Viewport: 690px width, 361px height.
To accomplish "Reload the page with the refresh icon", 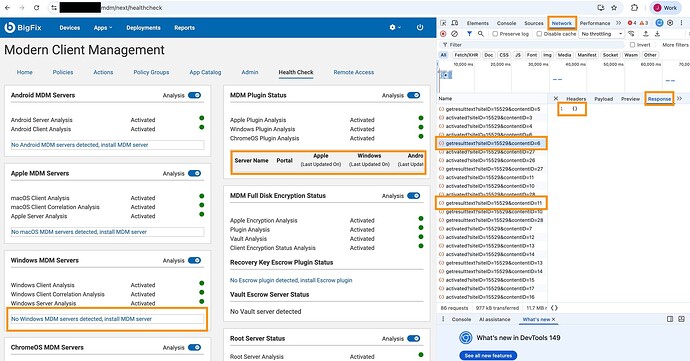I will click(x=37, y=7).
